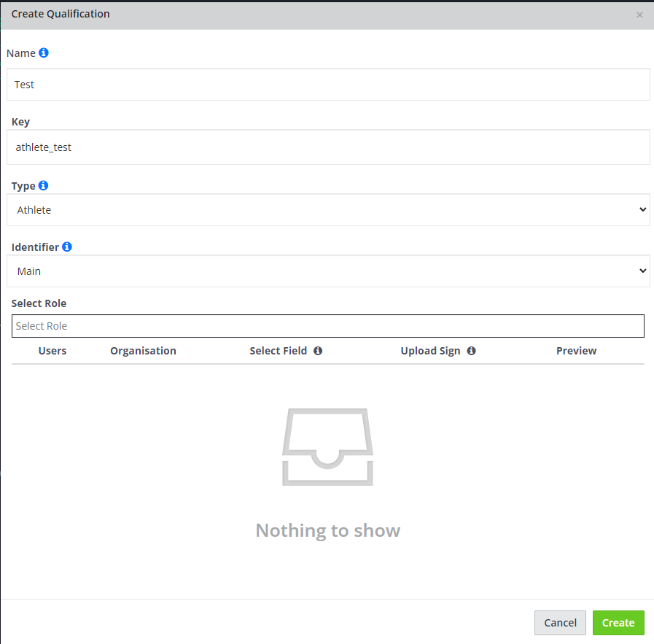Click the Organisation column header
Viewport: 654px width, 644px height.
tap(143, 351)
